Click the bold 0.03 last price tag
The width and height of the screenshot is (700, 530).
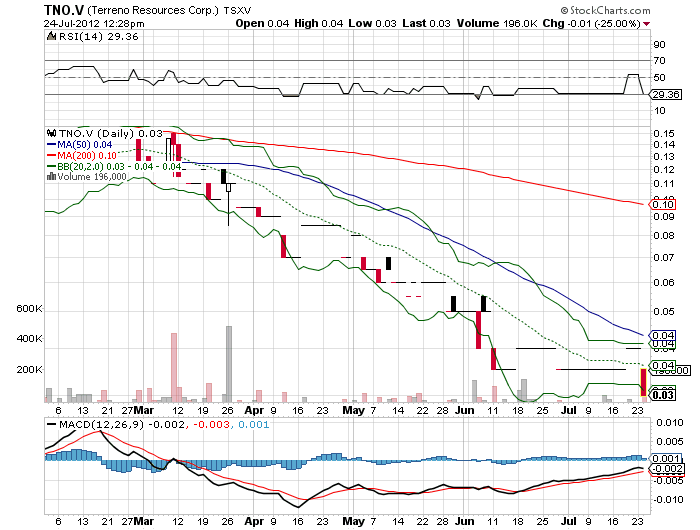663,395
